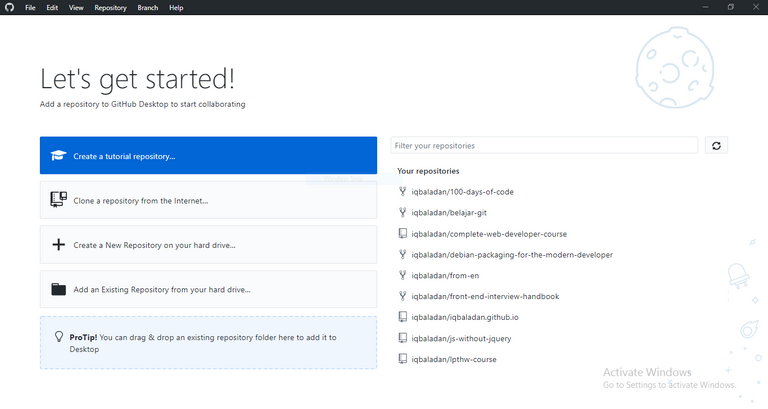Close the GitHub Desktop window
768x409 pixels.
tap(756, 7)
